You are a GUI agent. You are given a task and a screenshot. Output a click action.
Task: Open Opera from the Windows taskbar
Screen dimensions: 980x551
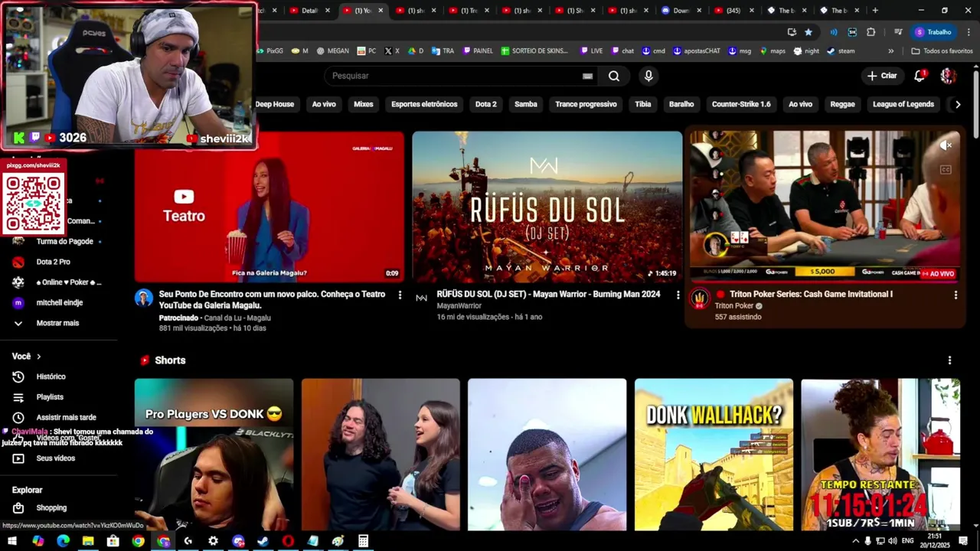click(x=288, y=541)
